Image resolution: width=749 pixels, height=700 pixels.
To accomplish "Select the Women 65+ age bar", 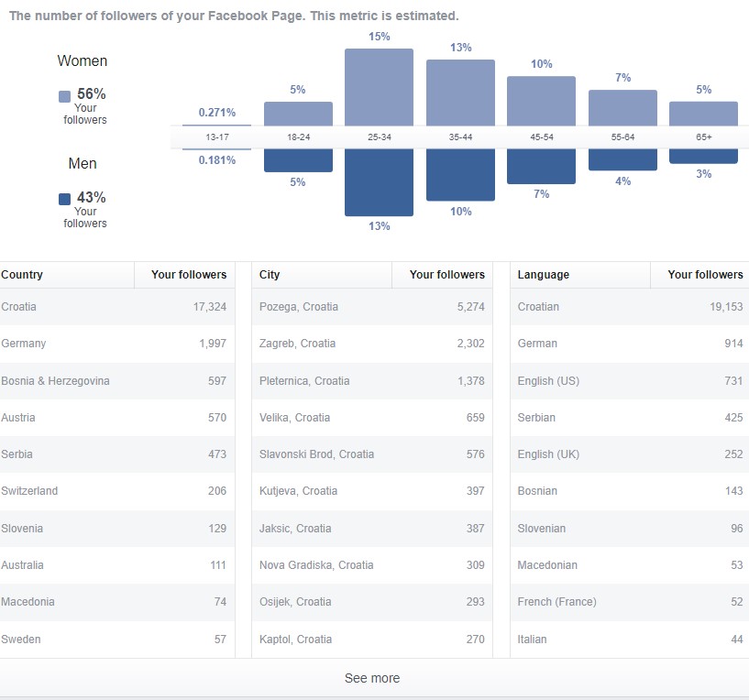I will [703, 114].
